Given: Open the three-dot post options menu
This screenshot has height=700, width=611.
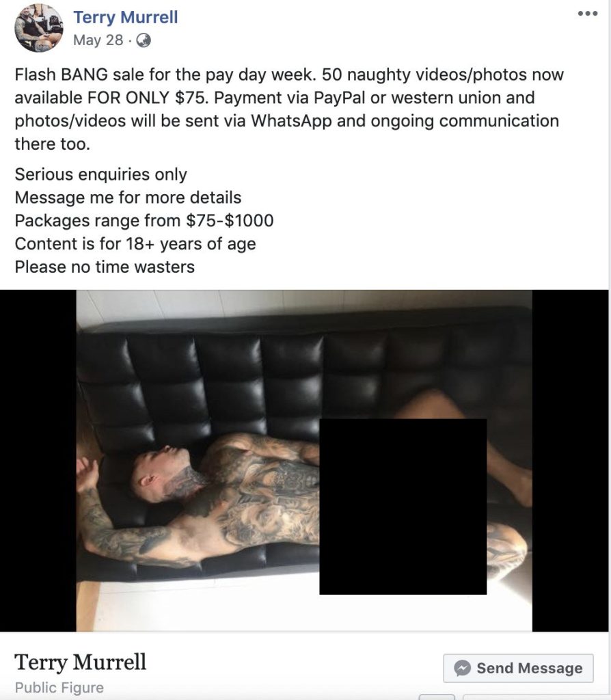Looking at the screenshot, I should click(587, 14).
